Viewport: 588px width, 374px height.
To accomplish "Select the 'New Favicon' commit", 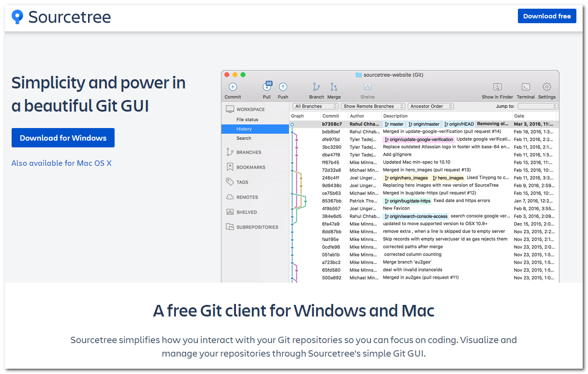I will coord(424,208).
